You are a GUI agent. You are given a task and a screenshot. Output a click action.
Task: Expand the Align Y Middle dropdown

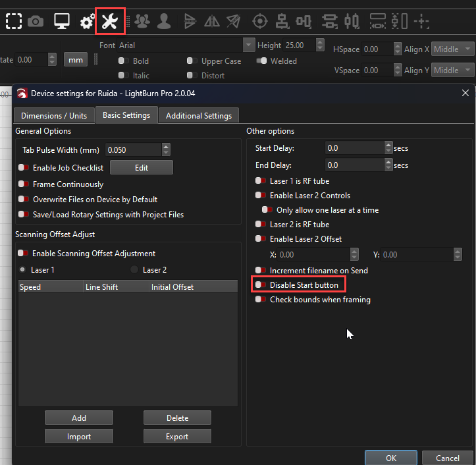(x=453, y=70)
